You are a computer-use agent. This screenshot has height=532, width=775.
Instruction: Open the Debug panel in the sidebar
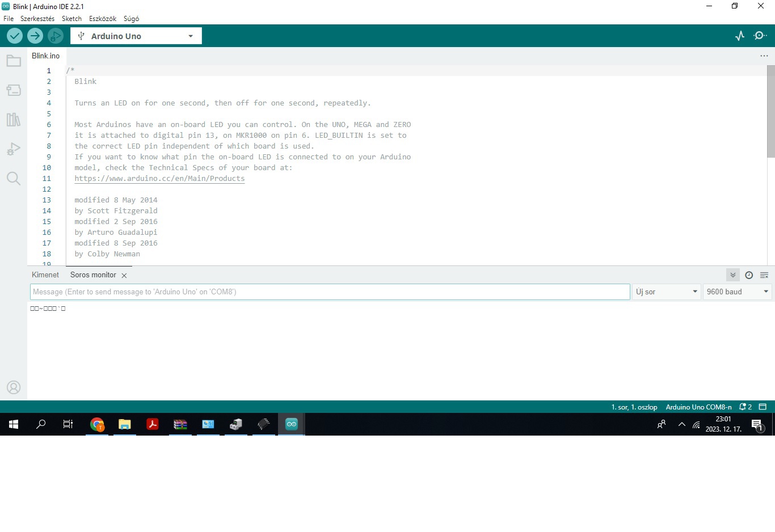click(14, 149)
